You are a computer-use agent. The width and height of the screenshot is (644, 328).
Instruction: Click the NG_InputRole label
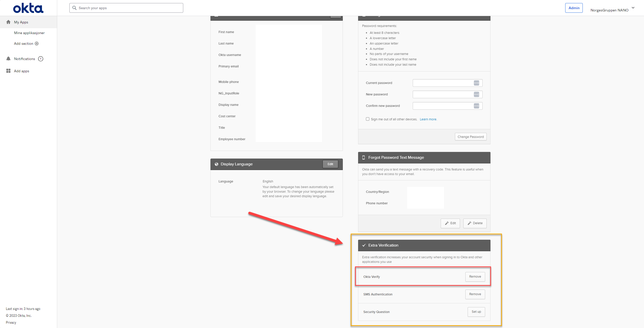click(229, 93)
